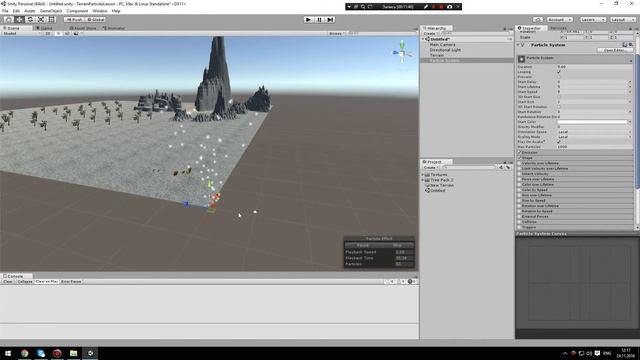Open the Component menu
Viewport: 640px width, 360px height.
(x=77, y=11)
